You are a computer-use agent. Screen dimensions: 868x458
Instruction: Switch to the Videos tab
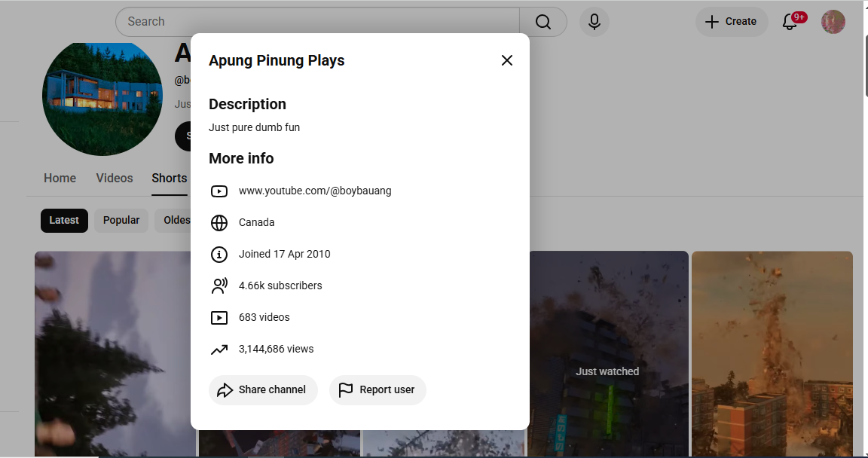115,178
